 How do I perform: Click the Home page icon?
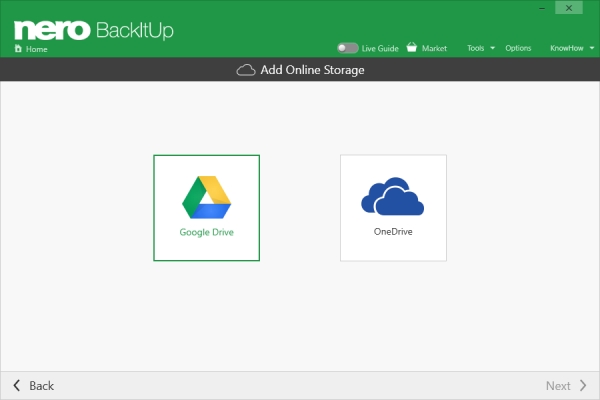[x=18, y=49]
